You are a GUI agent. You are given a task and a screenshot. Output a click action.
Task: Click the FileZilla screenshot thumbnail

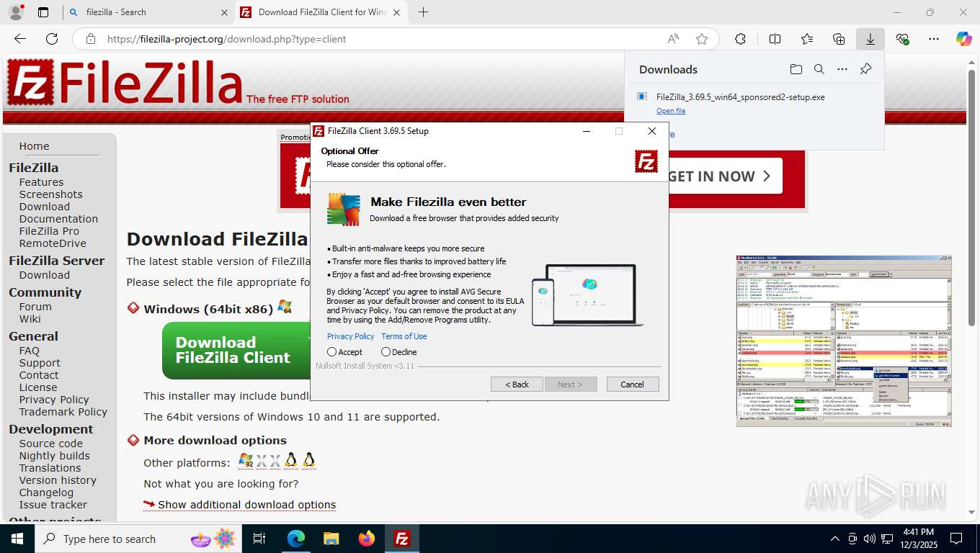point(844,341)
